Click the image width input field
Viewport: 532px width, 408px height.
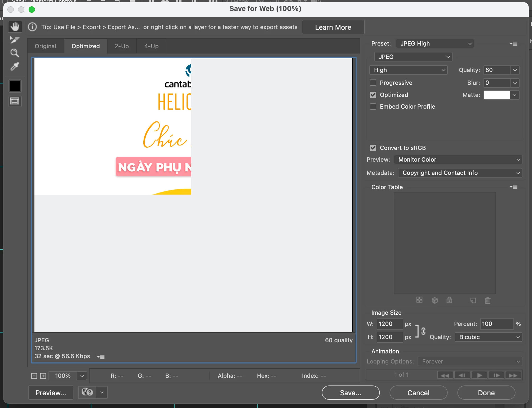pos(389,324)
